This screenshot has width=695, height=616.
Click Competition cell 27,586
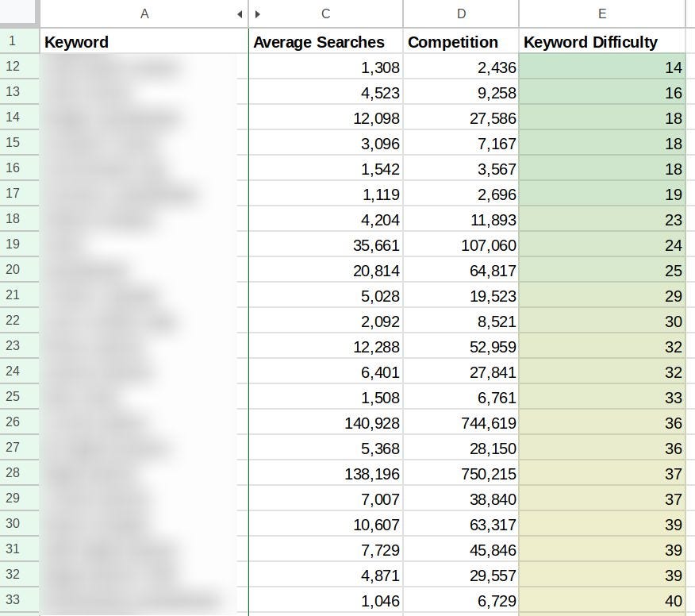click(x=461, y=117)
